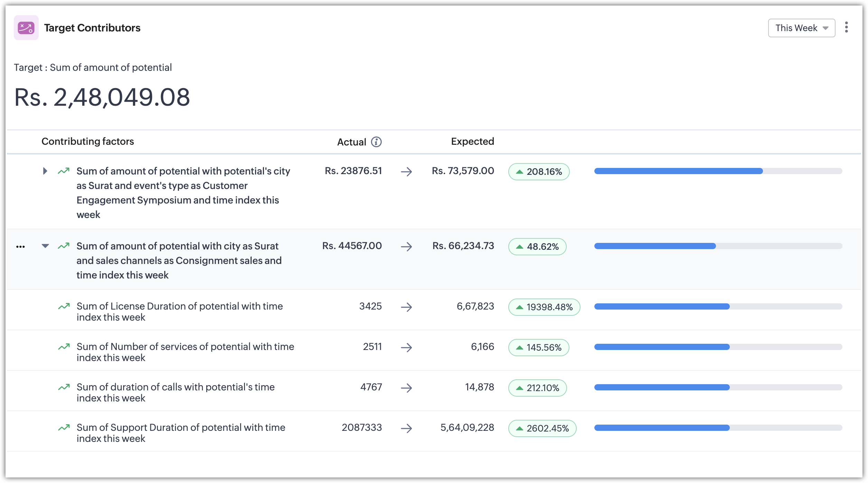Screen dimensions: 868x483
Task: Open the This Week dropdown
Action: pyautogui.click(x=801, y=28)
